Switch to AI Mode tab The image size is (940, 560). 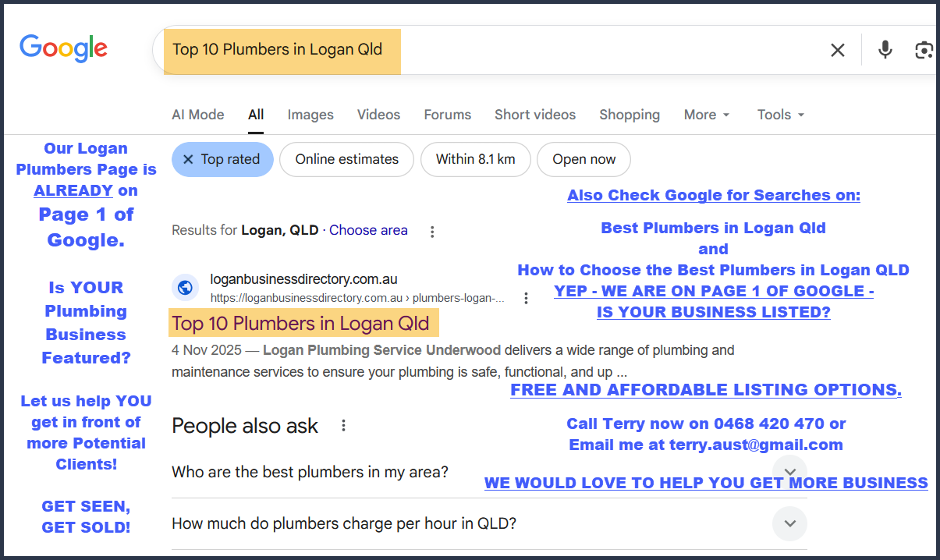tap(197, 115)
